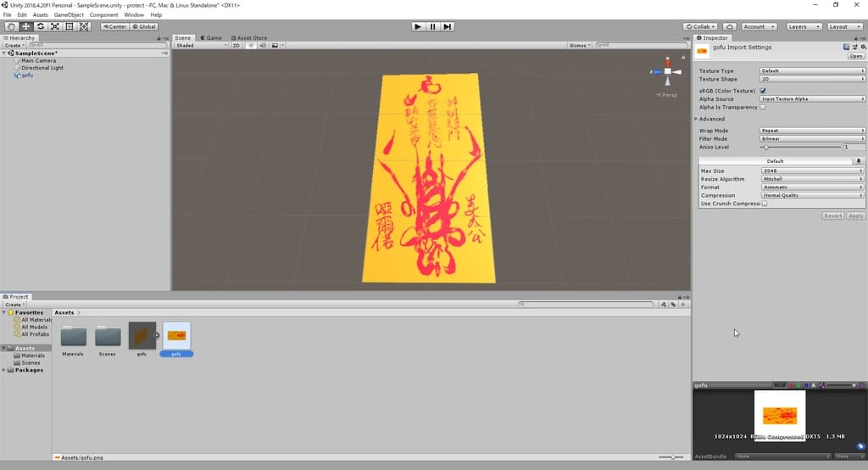Toggle Global handle rotation button
Viewport: 868px width, 470px height.
point(144,26)
